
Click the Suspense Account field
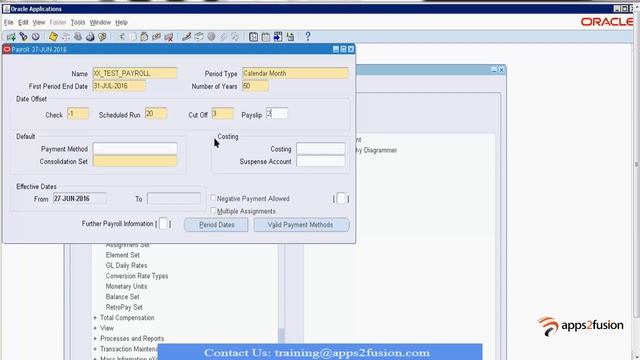(x=320, y=161)
